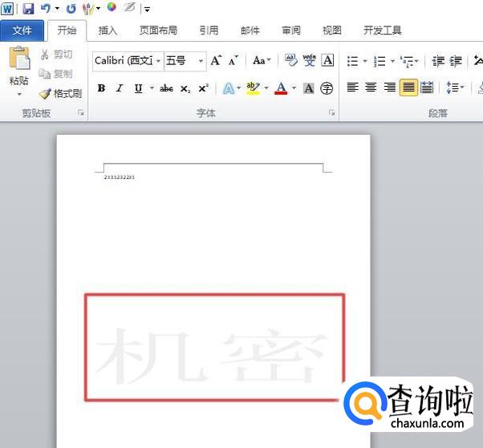Toggle italic formatting
483x448 pixels.
[120, 88]
